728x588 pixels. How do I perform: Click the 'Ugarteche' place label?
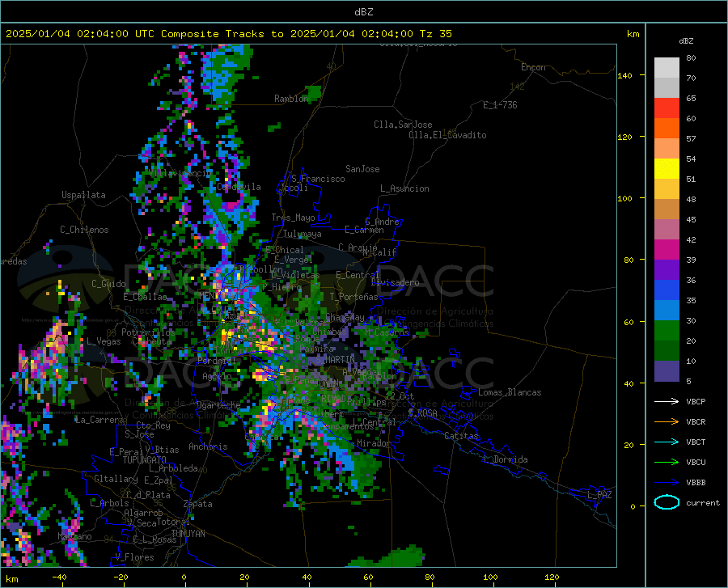click(x=218, y=404)
